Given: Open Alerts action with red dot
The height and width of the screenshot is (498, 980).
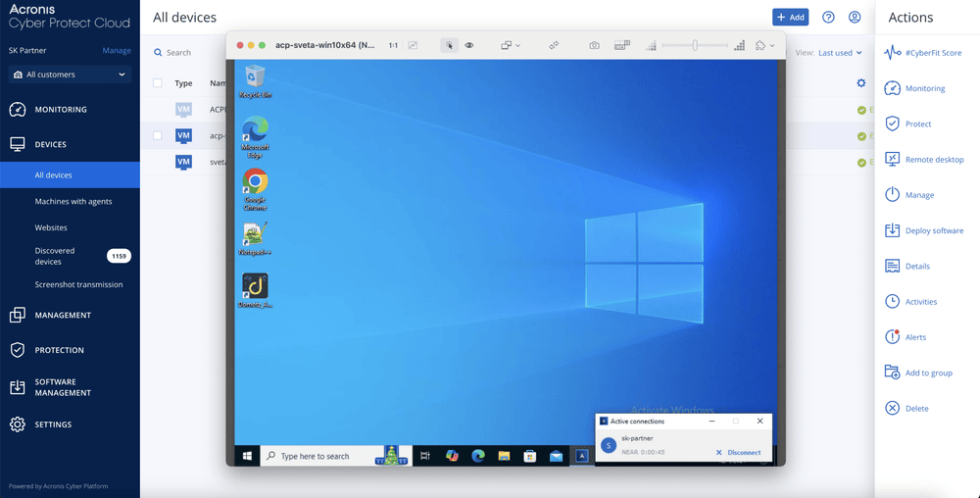Looking at the screenshot, I should coord(905,337).
